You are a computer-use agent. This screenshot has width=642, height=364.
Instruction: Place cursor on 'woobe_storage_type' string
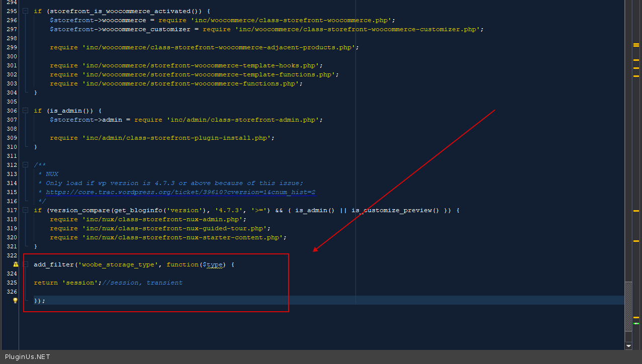click(x=118, y=264)
